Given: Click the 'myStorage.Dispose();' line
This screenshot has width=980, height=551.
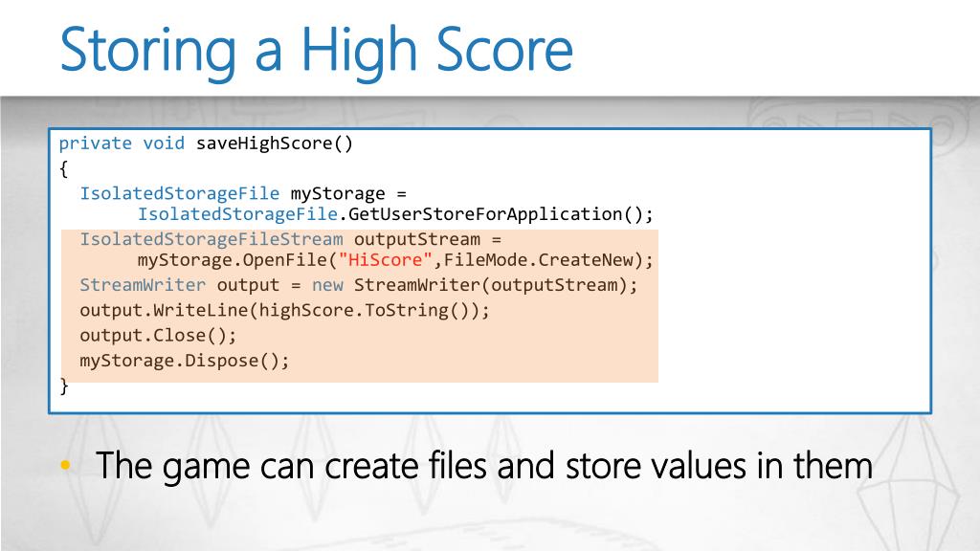Looking at the screenshot, I should 185,361.
